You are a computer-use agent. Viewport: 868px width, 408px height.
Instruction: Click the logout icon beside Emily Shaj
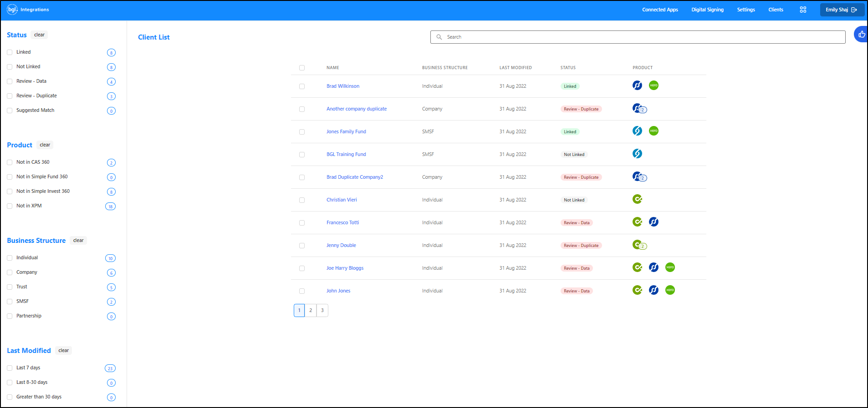coord(854,10)
